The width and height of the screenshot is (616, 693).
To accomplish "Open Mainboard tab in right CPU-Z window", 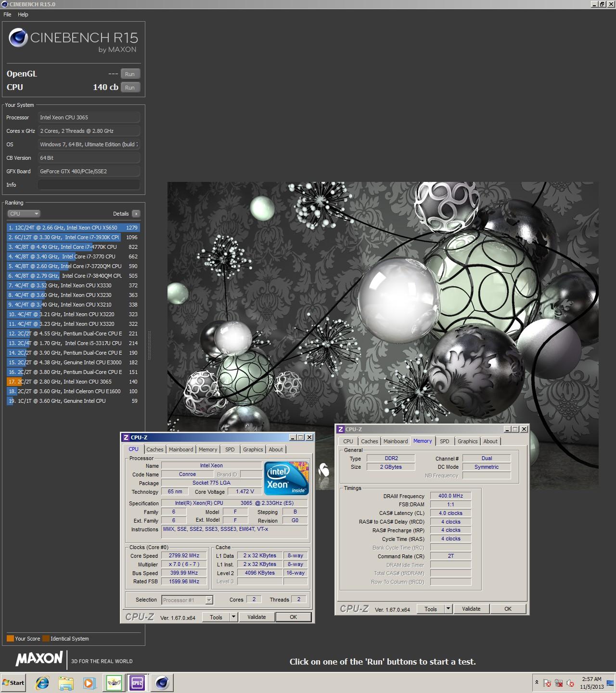I will [396, 441].
